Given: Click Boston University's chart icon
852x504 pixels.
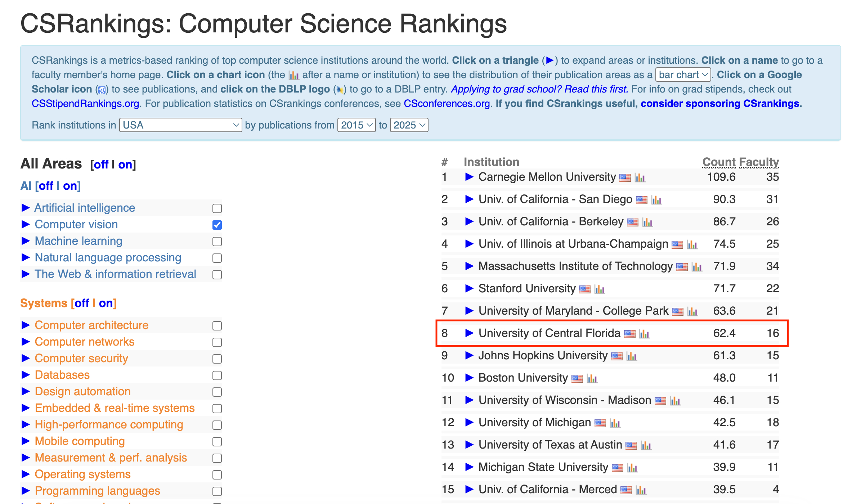Looking at the screenshot, I should click(592, 378).
